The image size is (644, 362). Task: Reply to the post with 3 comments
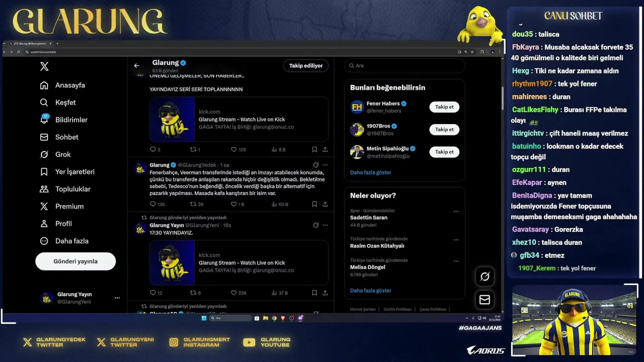(x=155, y=149)
